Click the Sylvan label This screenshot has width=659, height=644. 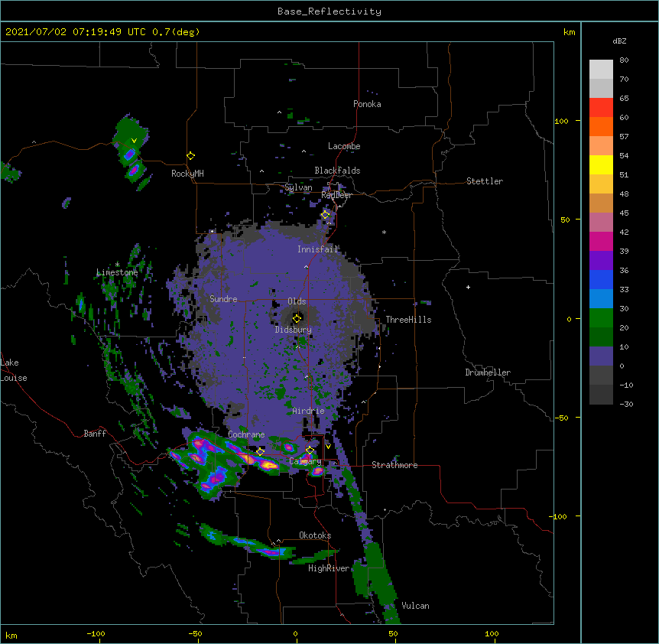[298, 187]
